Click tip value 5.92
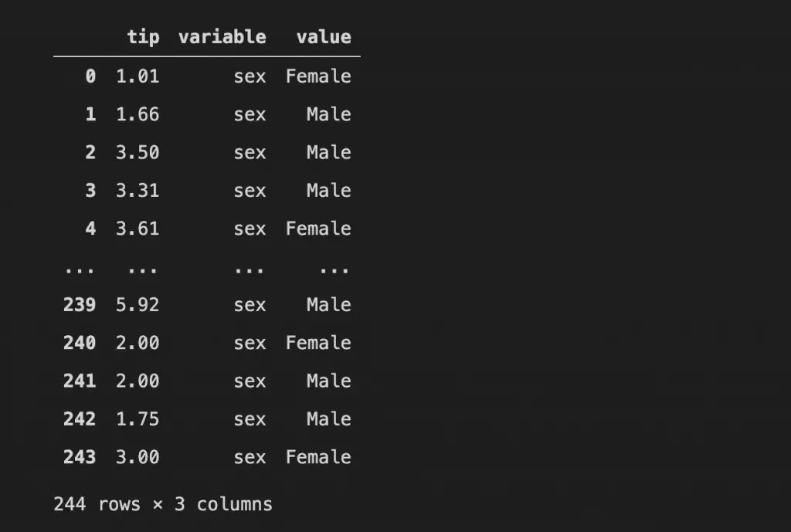The height and width of the screenshot is (532, 791). pos(137,304)
